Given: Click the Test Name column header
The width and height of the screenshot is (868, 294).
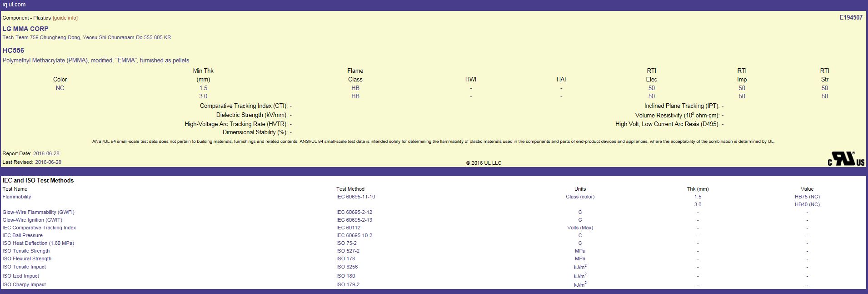Looking at the screenshot, I should click(15, 189).
